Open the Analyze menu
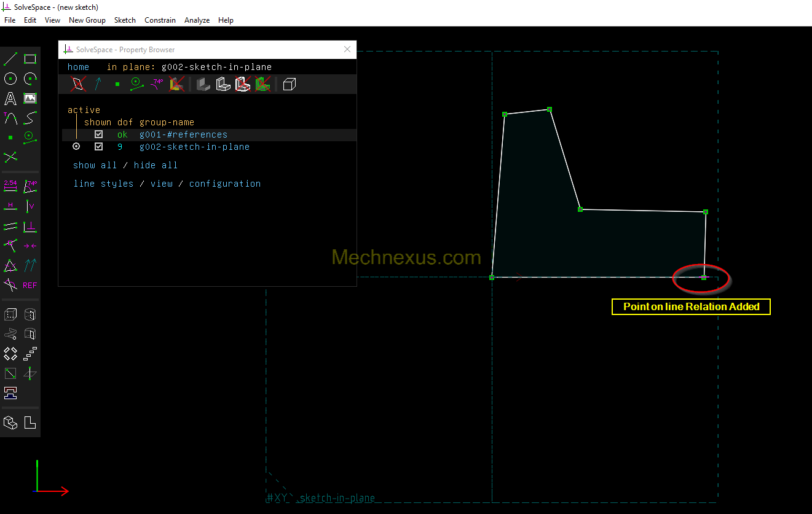The height and width of the screenshot is (514, 812). (197, 20)
